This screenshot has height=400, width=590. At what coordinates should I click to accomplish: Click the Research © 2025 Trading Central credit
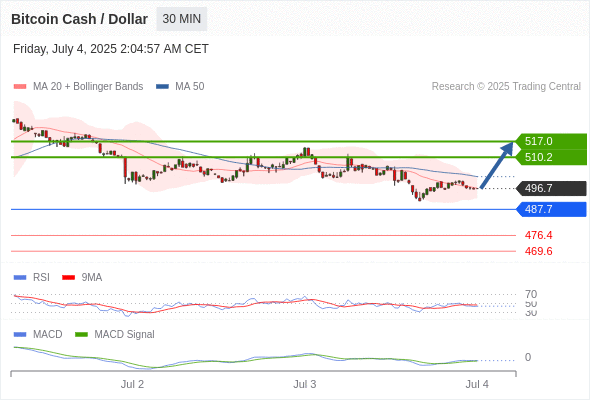(506, 87)
